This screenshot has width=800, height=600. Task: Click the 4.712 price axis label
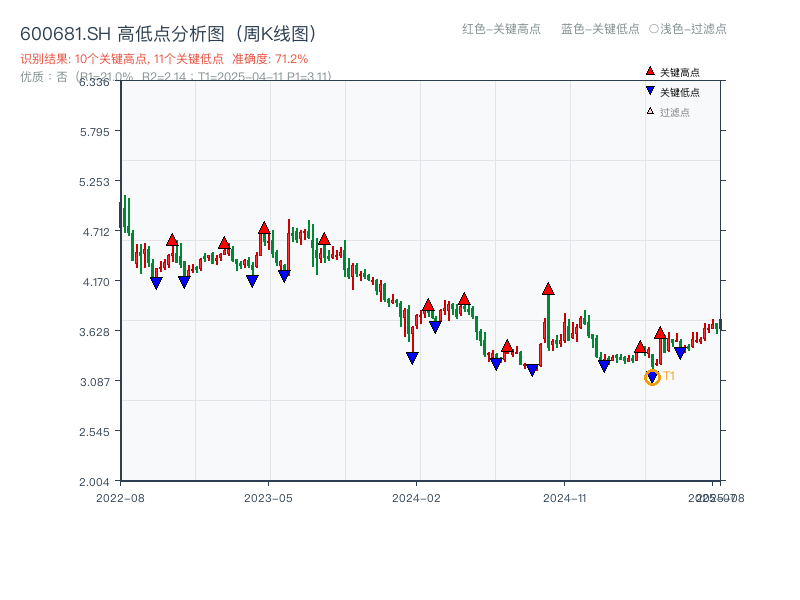coord(98,232)
